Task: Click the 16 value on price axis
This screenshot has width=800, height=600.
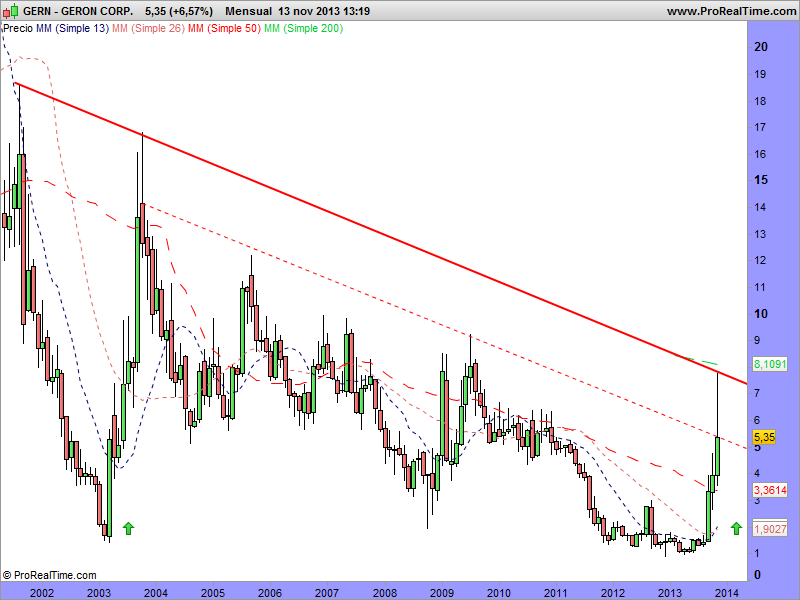Action: pyautogui.click(x=760, y=154)
